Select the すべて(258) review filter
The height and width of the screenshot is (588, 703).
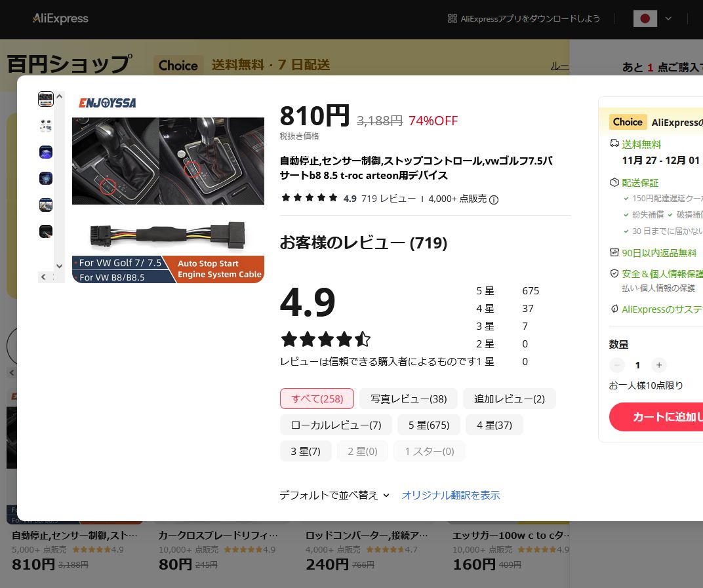point(317,399)
